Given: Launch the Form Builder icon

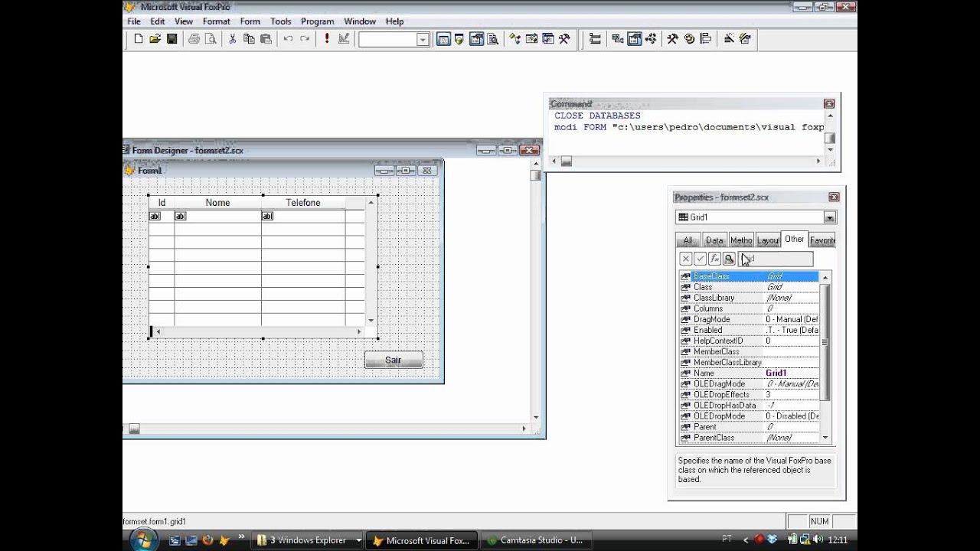Looking at the screenshot, I should click(728, 39).
